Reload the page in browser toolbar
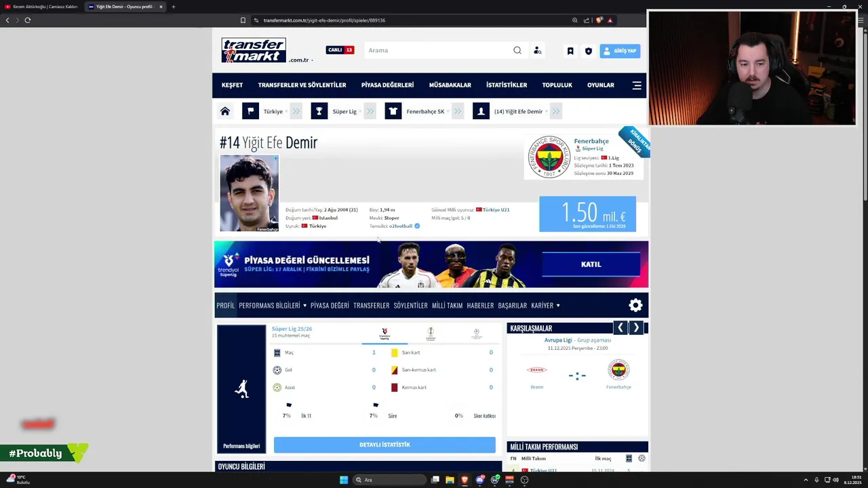This screenshot has width=868, height=488. pos(27,20)
